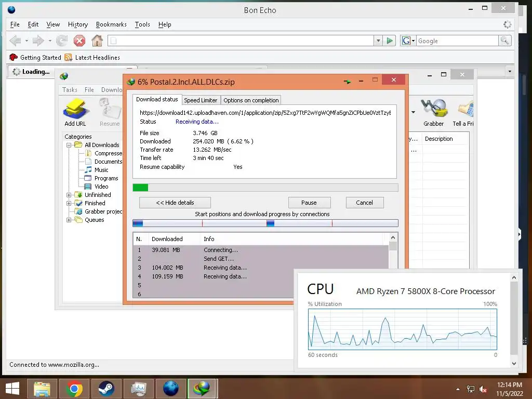
Task: Open the Grabber tool in IDM
Action: click(434, 113)
